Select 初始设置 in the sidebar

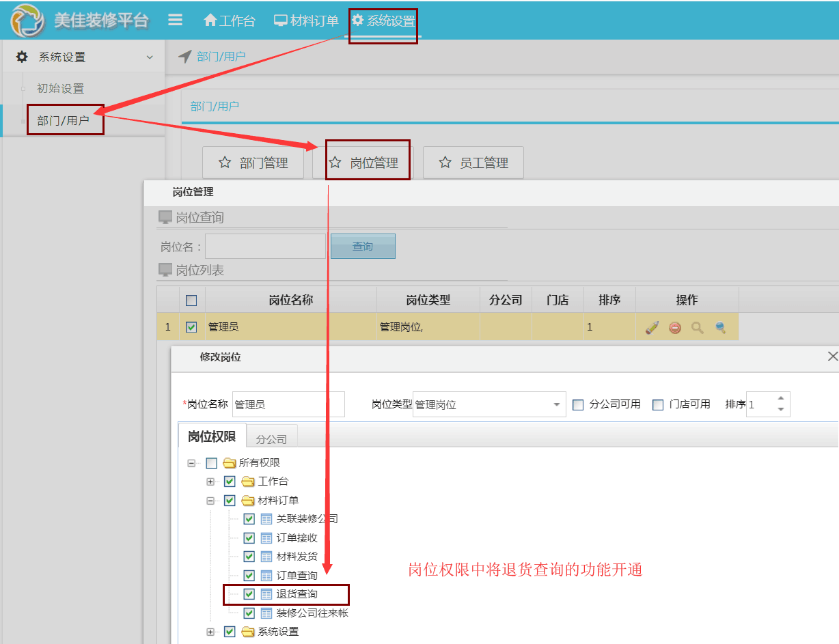(x=60, y=88)
